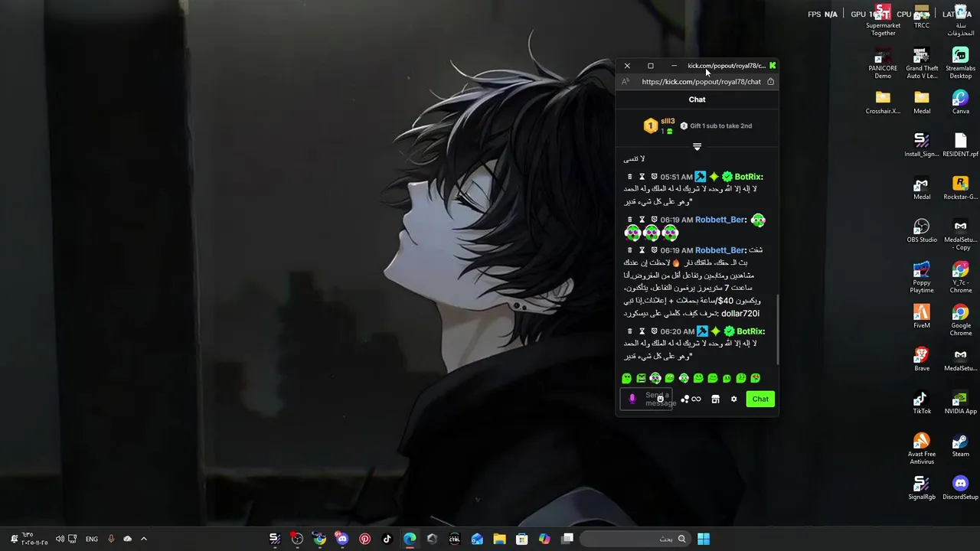Delete the 05:51 AM BotRix message

pyautogui.click(x=630, y=177)
